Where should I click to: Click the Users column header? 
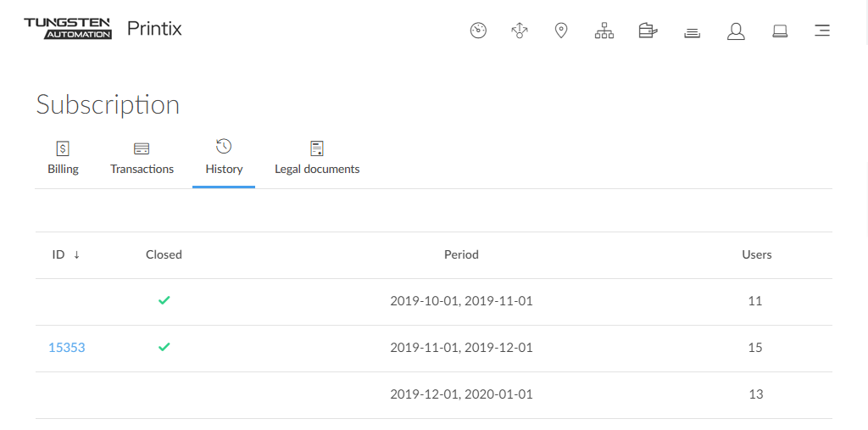tap(756, 254)
